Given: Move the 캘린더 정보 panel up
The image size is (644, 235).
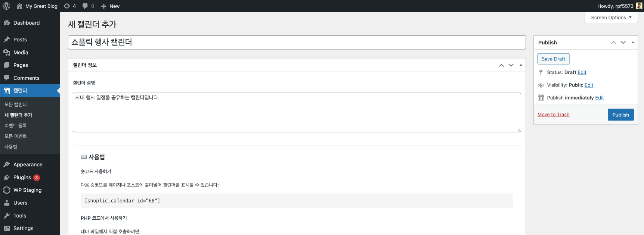Looking at the screenshot, I should pyautogui.click(x=501, y=65).
